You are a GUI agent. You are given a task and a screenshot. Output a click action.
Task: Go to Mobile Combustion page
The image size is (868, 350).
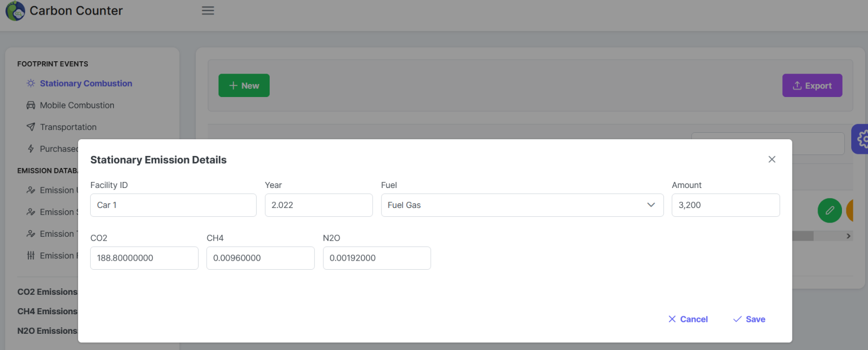(x=77, y=105)
